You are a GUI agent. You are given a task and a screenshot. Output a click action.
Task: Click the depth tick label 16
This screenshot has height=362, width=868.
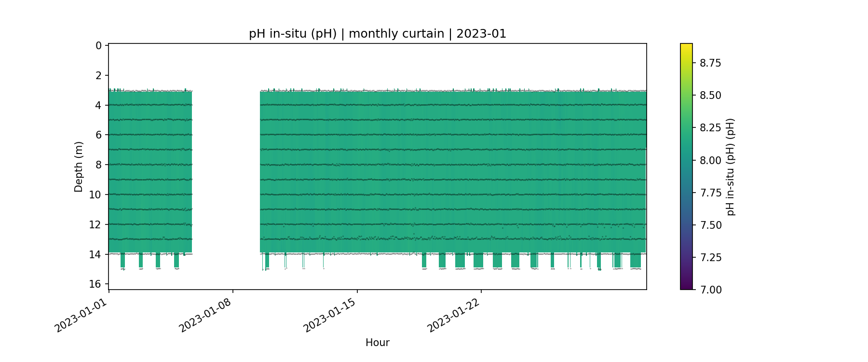click(95, 284)
